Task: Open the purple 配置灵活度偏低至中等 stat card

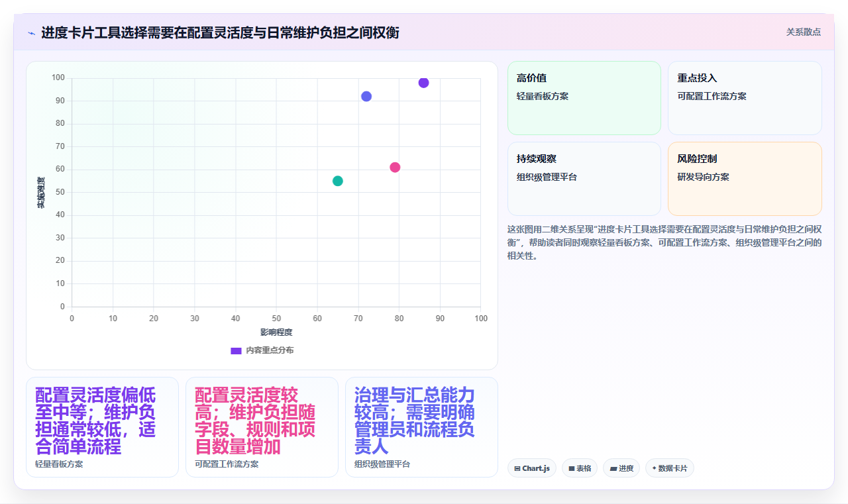Action: 102,427
